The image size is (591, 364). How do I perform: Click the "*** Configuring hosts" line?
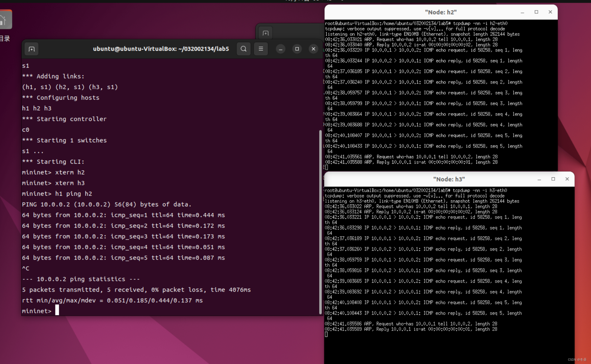(x=61, y=98)
